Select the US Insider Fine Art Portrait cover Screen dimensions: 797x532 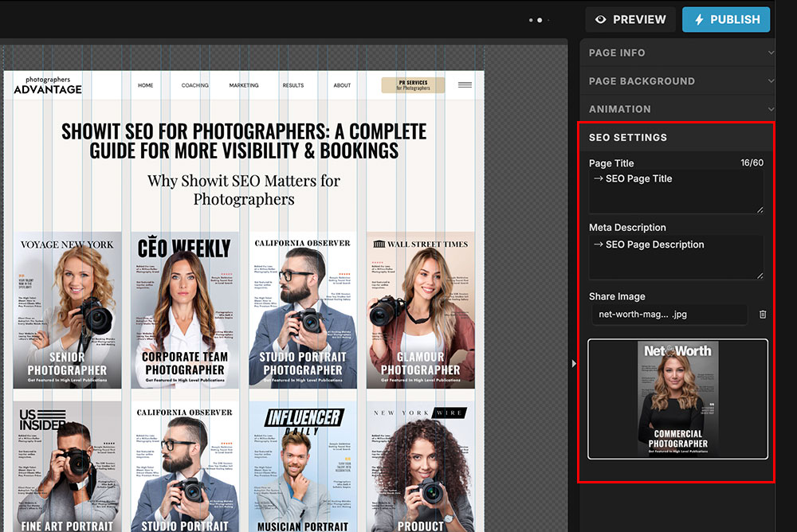[x=67, y=467]
